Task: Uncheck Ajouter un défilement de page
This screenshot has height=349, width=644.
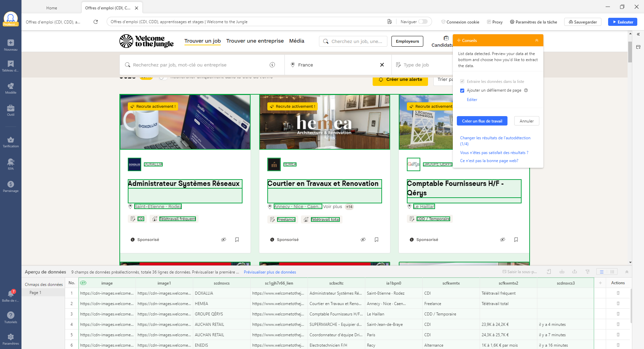Action: [x=462, y=91]
